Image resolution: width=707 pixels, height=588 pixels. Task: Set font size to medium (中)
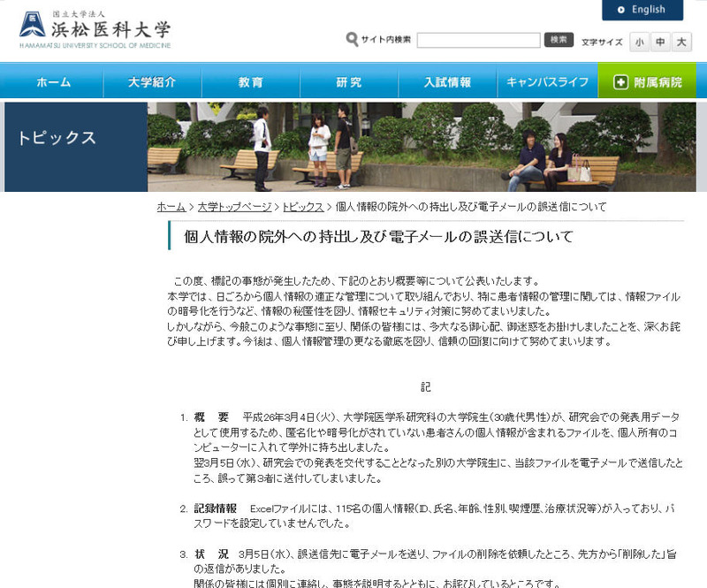coord(660,42)
